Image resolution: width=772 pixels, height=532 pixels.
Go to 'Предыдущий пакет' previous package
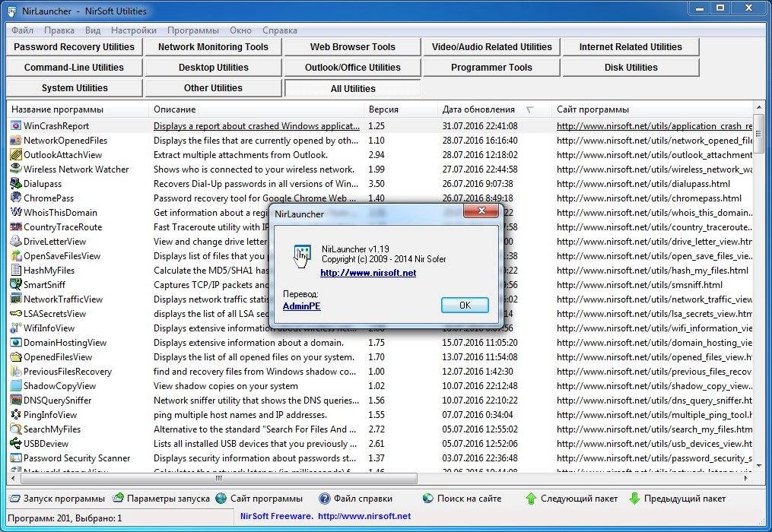click(x=678, y=499)
